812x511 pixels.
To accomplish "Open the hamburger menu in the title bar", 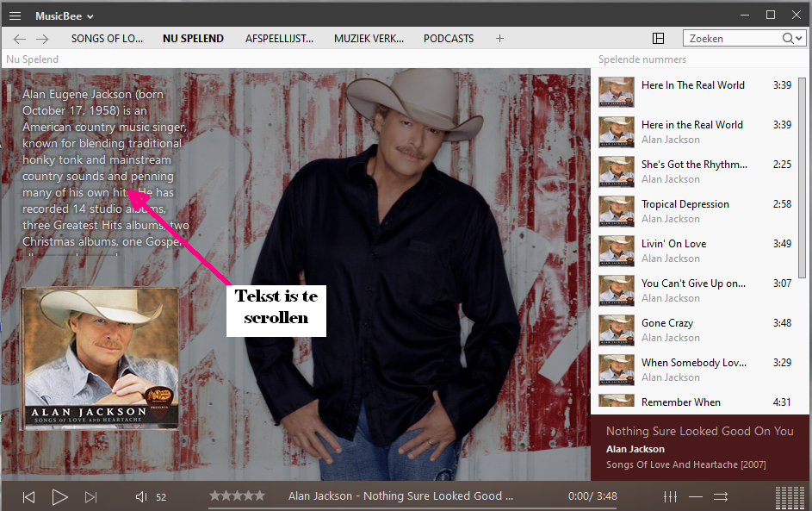I will tap(15, 16).
